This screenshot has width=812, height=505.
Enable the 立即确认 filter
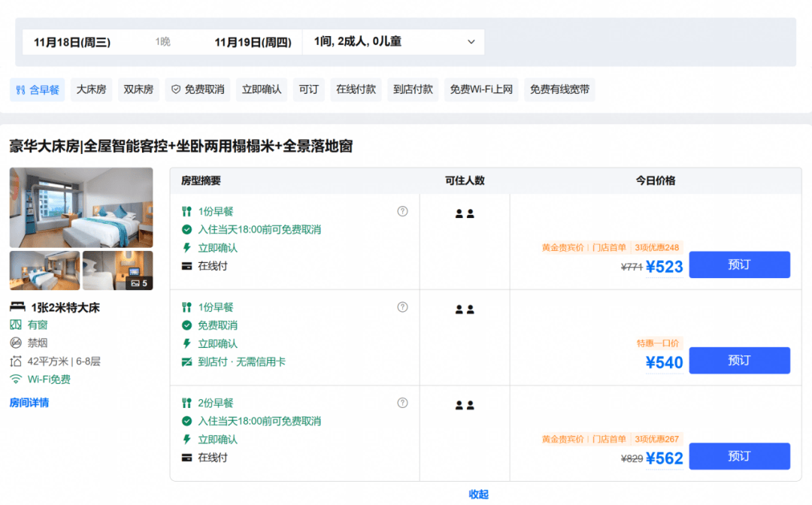[x=262, y=89]
